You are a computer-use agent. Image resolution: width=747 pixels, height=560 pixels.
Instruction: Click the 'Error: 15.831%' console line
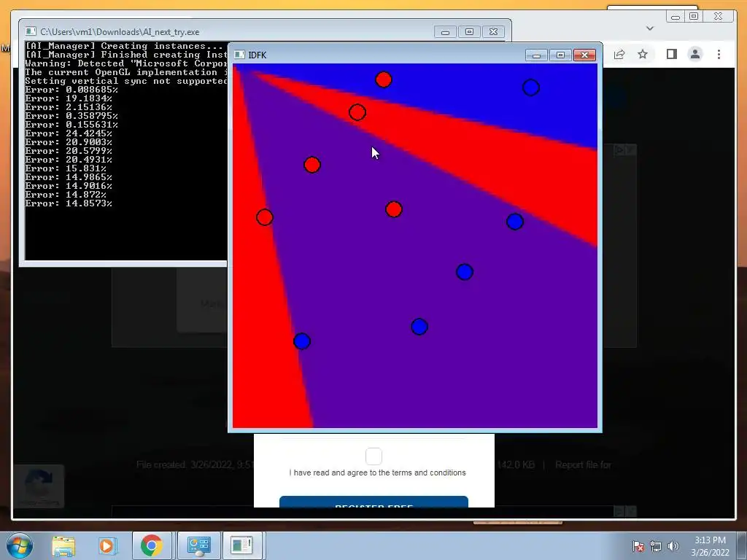pyautogui.click(x=66, y=168)
